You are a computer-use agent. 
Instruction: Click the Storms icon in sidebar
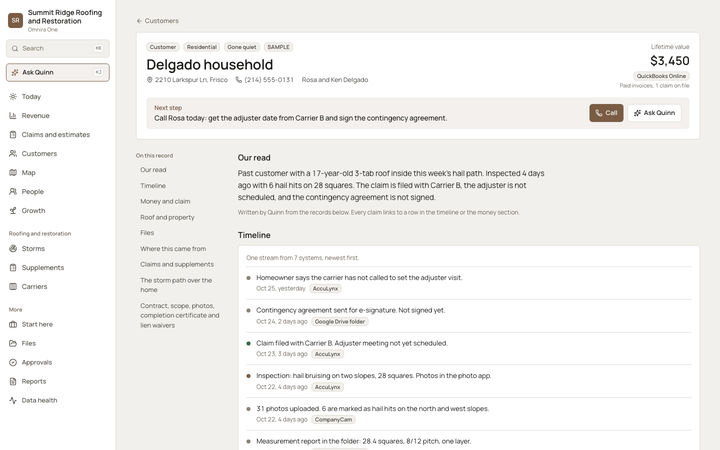pyautogui.click(x=13, y=248)
